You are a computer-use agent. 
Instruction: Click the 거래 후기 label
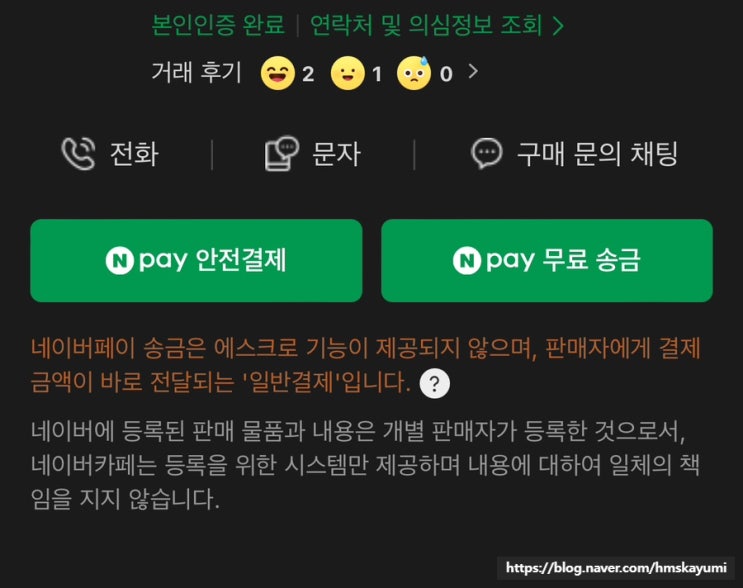197,72
